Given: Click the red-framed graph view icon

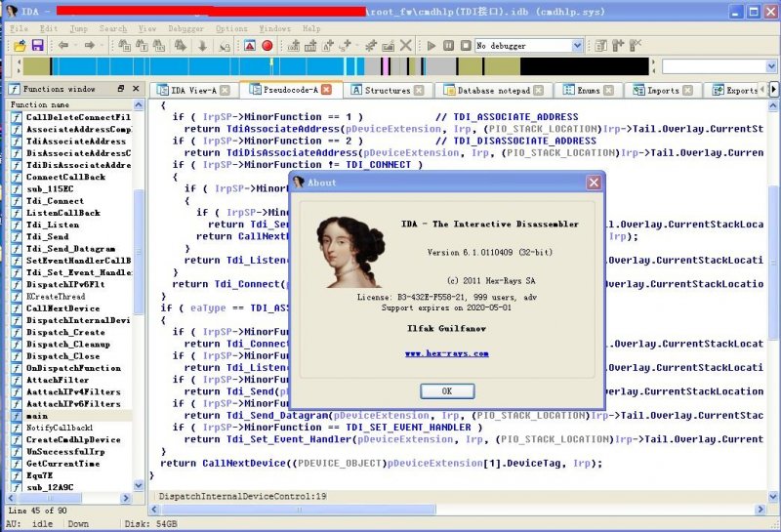Looking at the screenshot, I should tap(250, 46).
